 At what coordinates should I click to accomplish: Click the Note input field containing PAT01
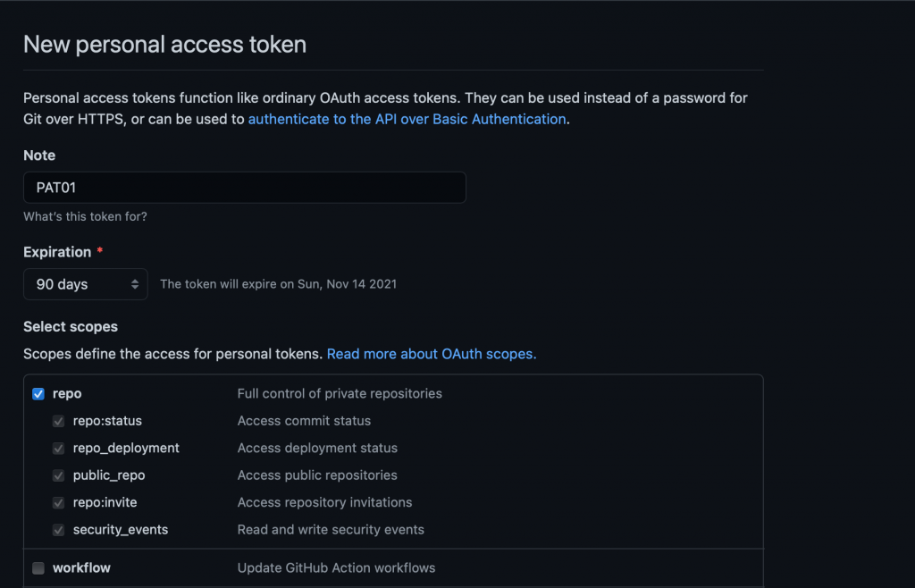pyautogui.click(x=245, y=188)
